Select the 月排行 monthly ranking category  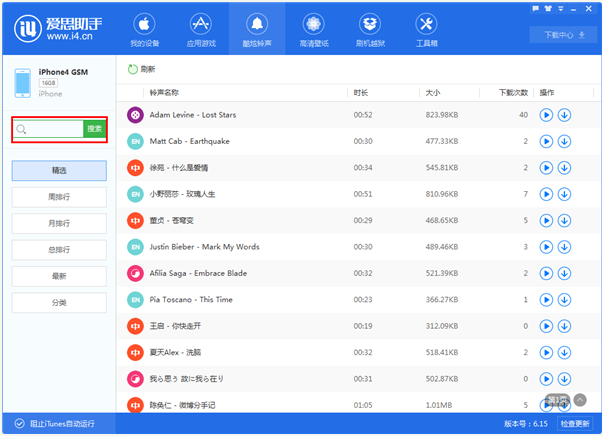click(x=59, y=223)
